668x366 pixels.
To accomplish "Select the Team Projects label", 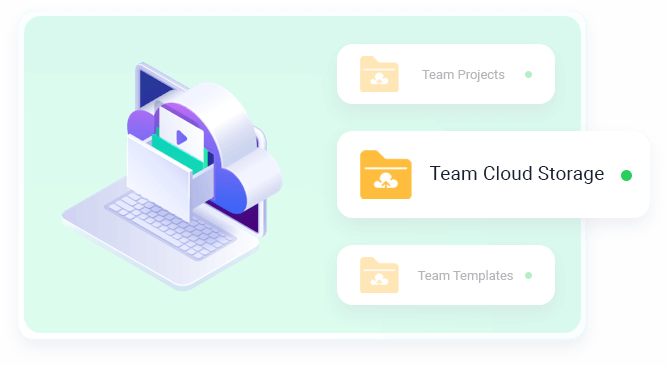I will (463, 75).
